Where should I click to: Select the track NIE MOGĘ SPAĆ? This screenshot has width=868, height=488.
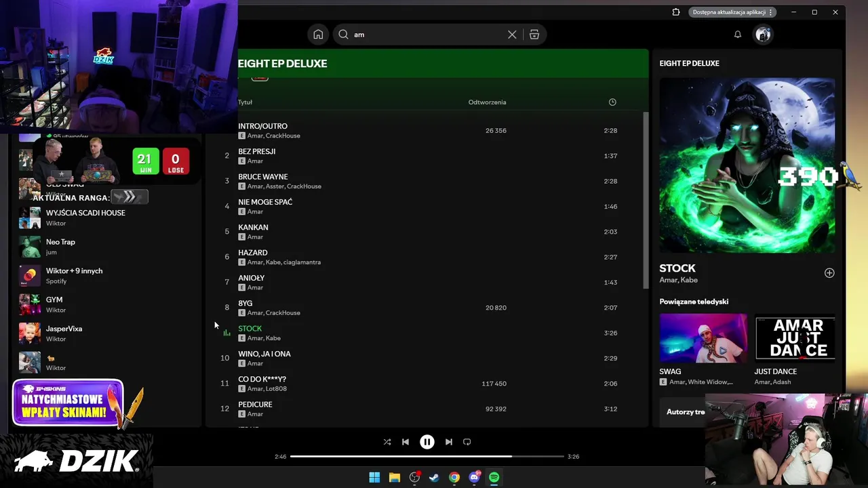[x=265, y=202]
